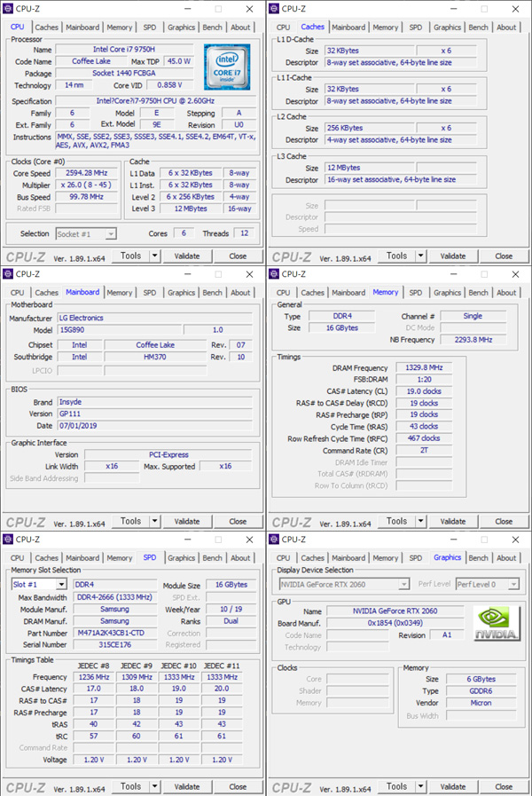This screenshot has width=532, height=796.
Task: Click the DRAM Frequency value '1329.8 MHz'
Action: point(424,367)
